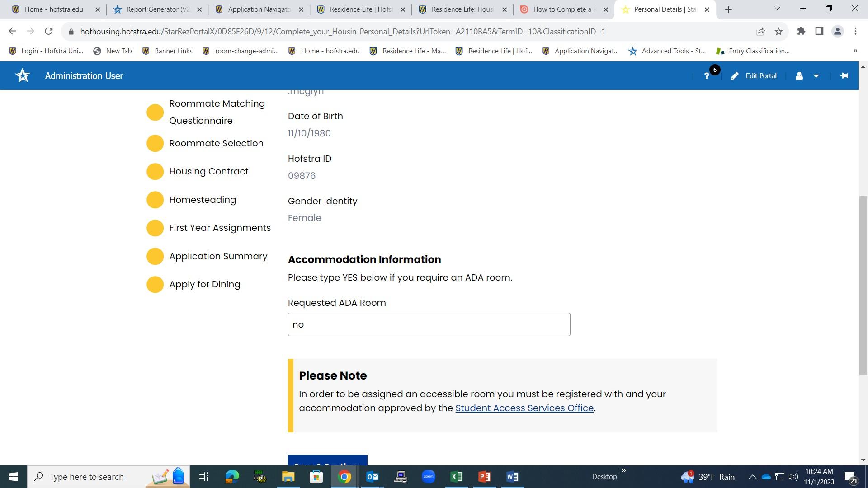The height and width of the screenshot is (488, 868).
Task: Switch to the Report Generator tab
Action: point(157,9)
